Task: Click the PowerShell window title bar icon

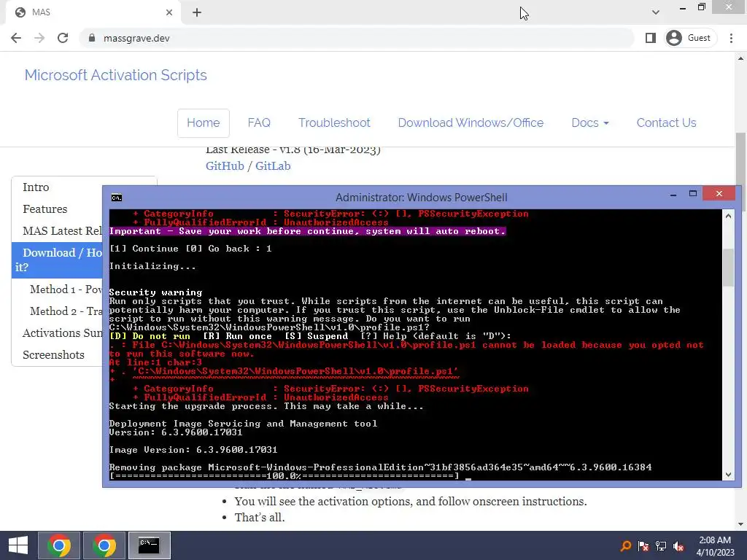Action: pyautogui.click(x=116, y=198)
